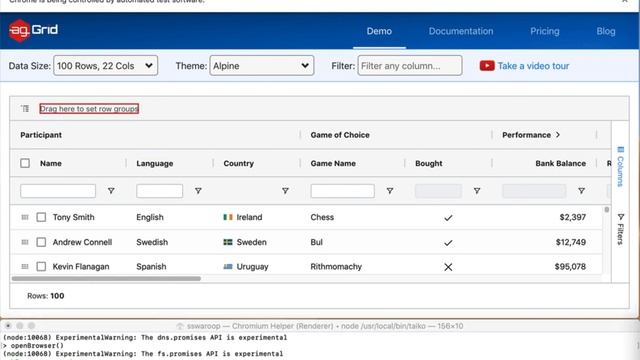
Task: Open the Documentation tab
Action: [x=461, y=31]
